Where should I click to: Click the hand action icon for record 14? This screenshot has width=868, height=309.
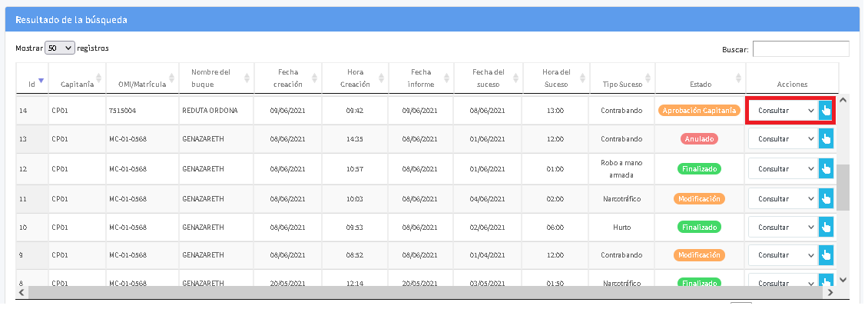point(827,111)
